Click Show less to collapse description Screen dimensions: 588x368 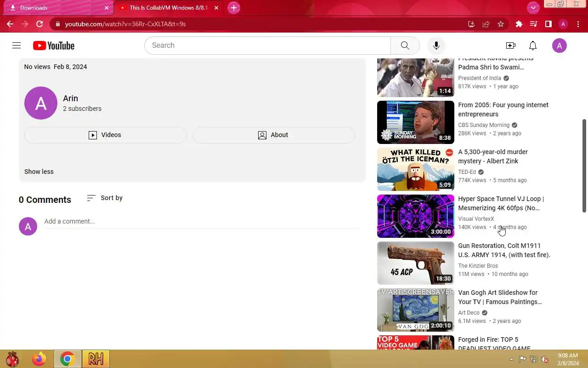[x=39, y=172]
